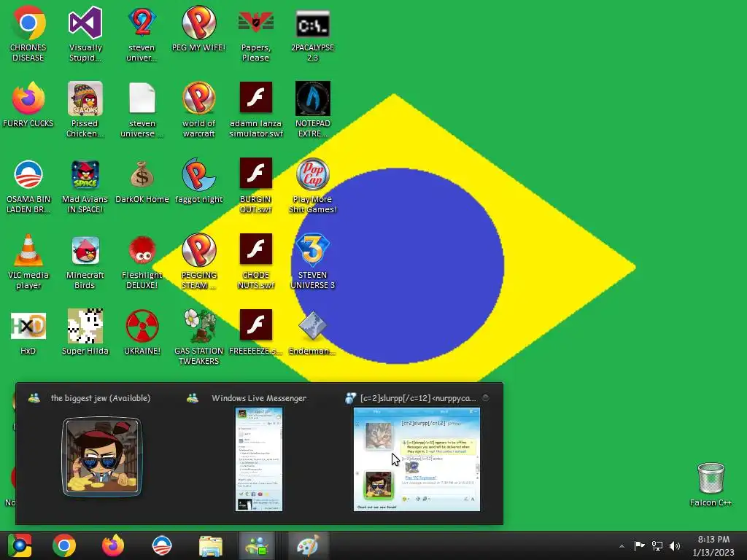Open the HxD hex editor shortcut
Screen dimensions: 747x560
(x=28, y=332)
